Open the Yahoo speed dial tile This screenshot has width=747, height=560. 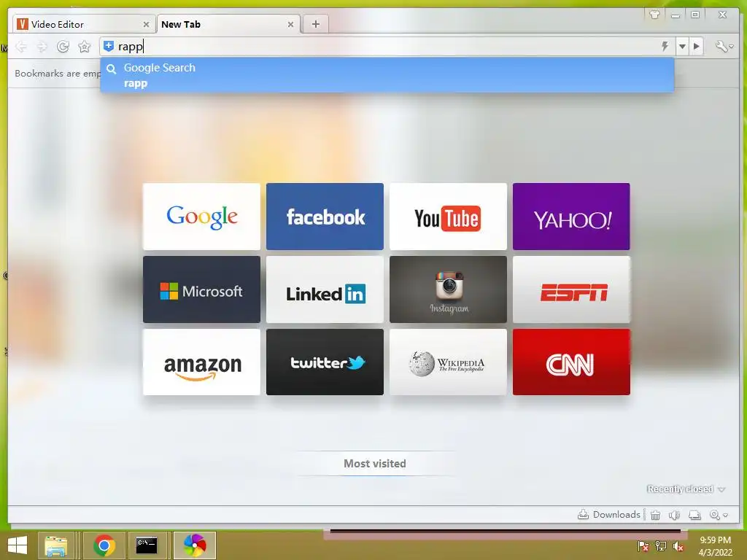tap(571, 217)
